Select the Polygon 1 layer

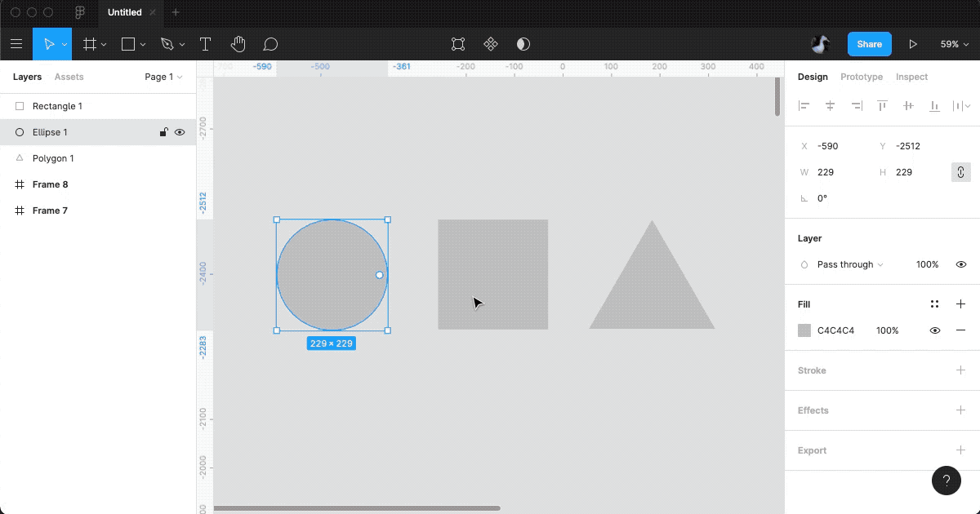click(51, 157)
